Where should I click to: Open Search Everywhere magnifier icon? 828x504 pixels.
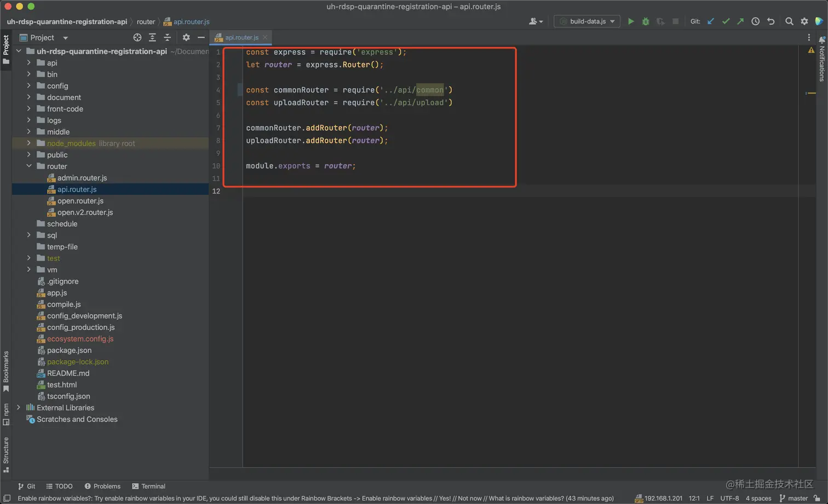point(789,21)
